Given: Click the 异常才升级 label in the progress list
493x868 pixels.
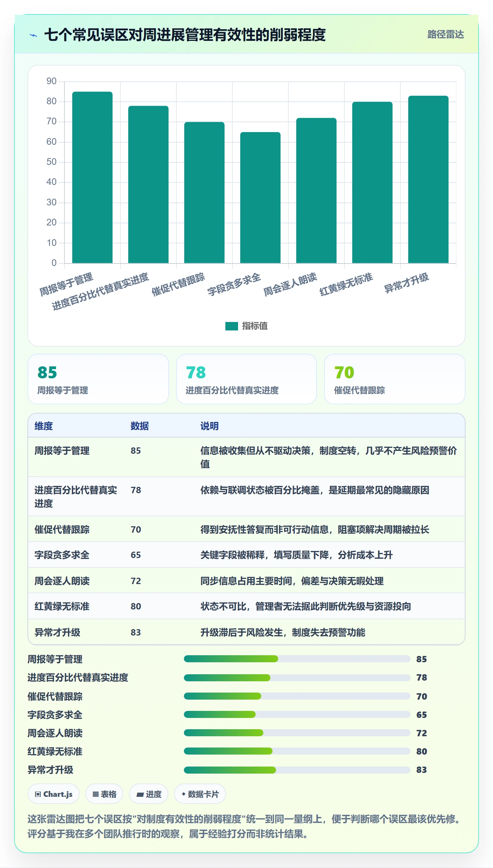Looking at the screenshot, I should point(50,770).
